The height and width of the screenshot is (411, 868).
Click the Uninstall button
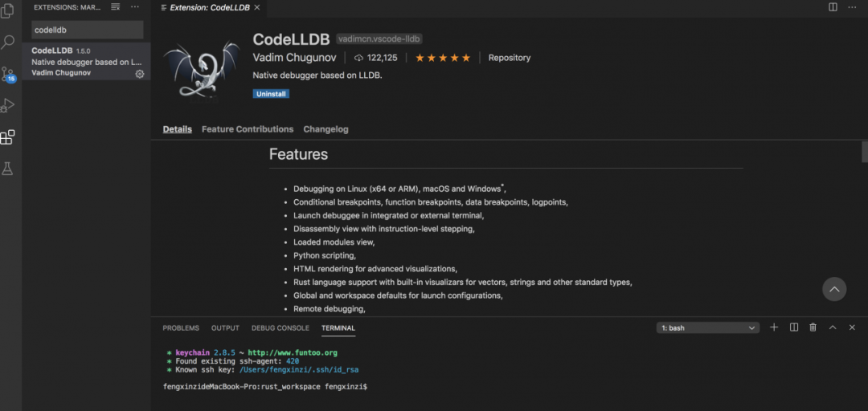point(271,94)
